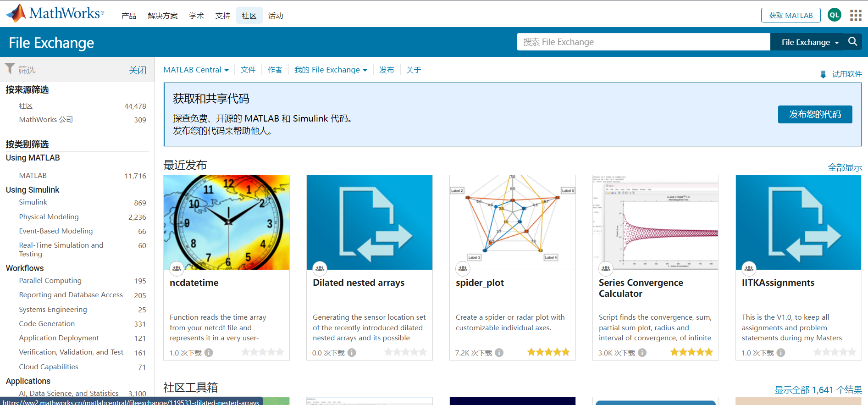
Task: Open the 社区 menu in top navigation
Action: point(249,16)
